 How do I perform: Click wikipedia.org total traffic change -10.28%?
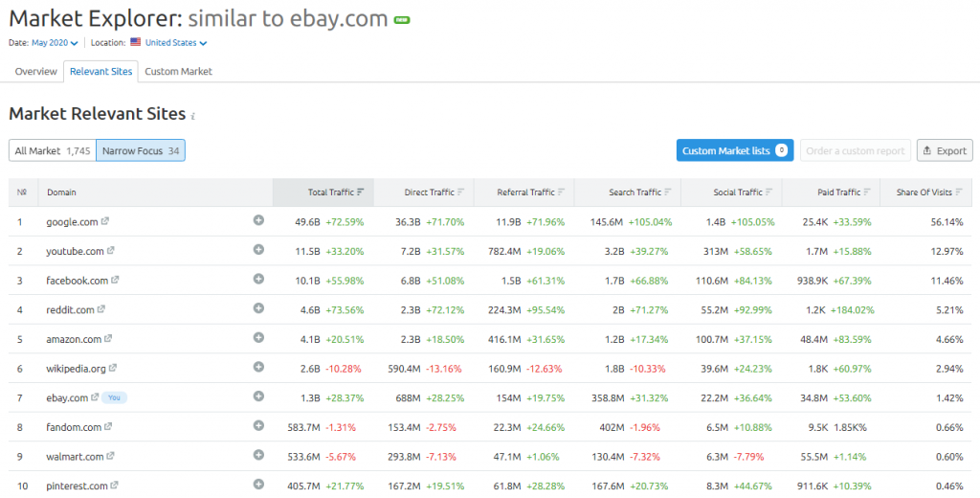344,369
